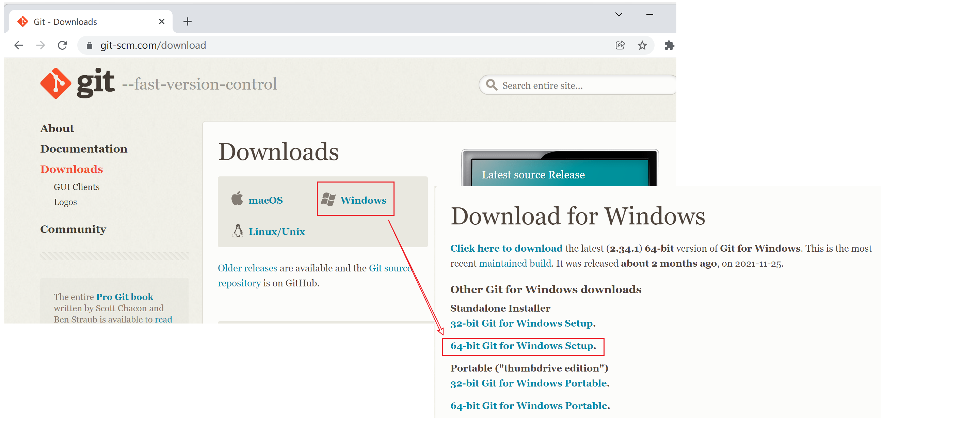Open the extensions puzzle icon

point(669,45)
